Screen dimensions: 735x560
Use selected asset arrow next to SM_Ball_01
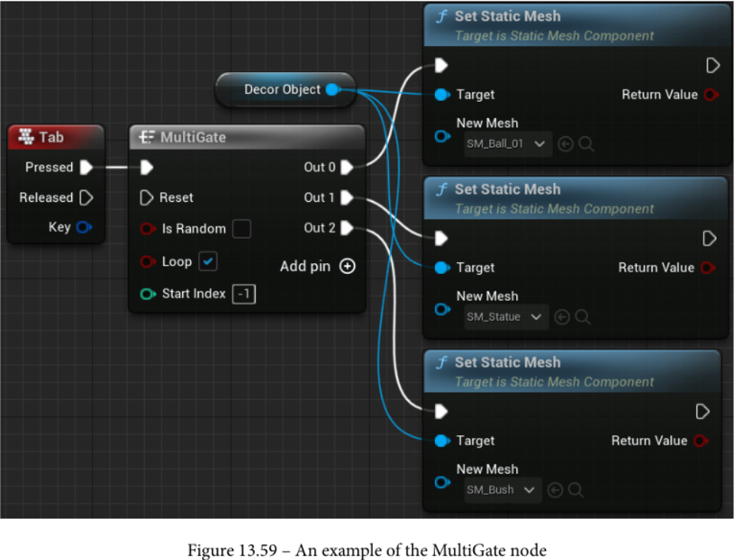565,144
